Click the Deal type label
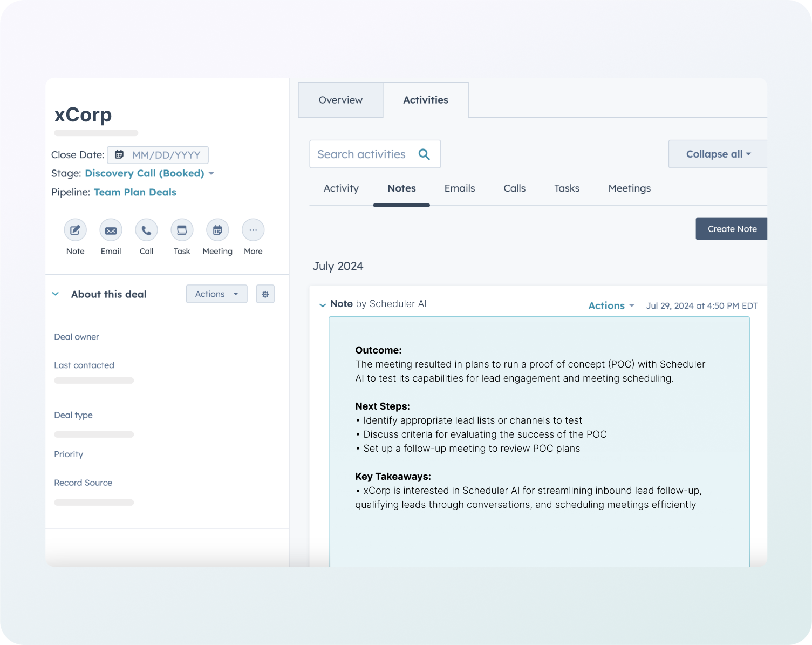The width and height of the screenshot is (812, 645). point(73,415)
